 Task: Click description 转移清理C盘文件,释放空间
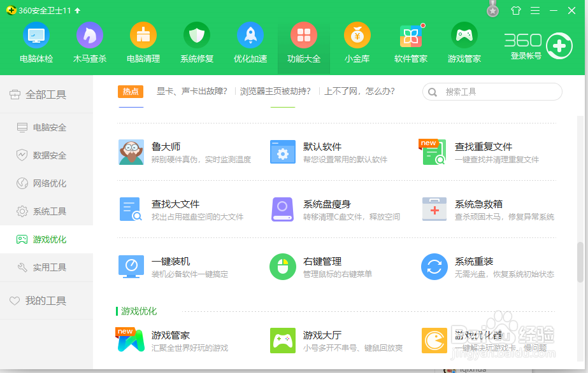pos(352,216)
